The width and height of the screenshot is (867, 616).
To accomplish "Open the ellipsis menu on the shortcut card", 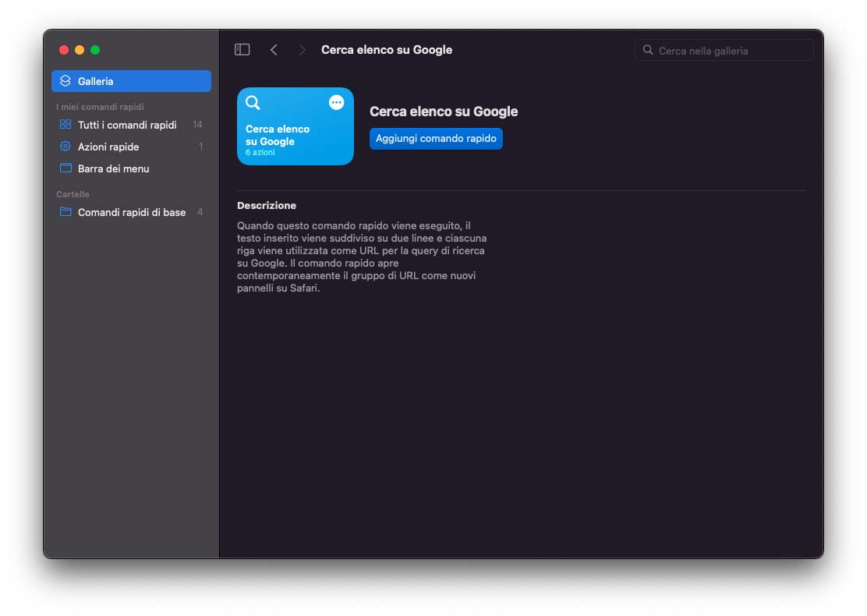I will point(336,102).
